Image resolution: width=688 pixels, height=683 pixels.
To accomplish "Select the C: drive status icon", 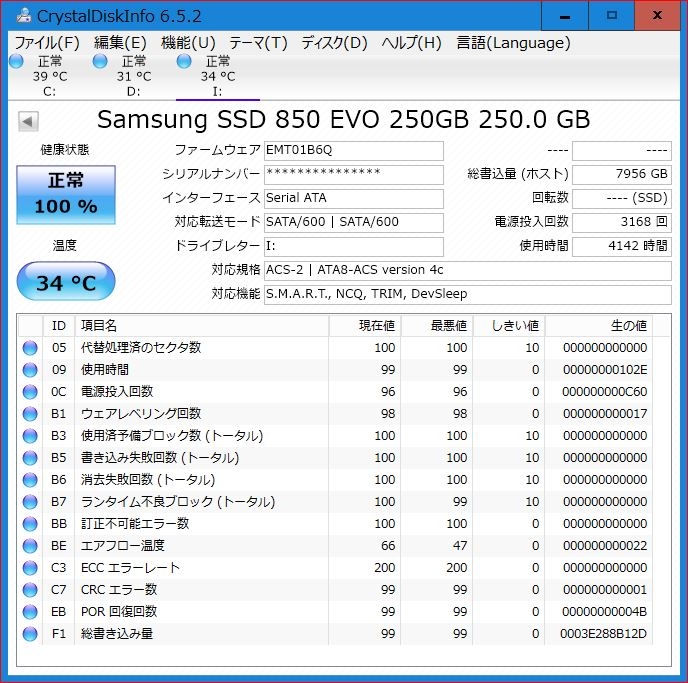I will tap(16, 61).
